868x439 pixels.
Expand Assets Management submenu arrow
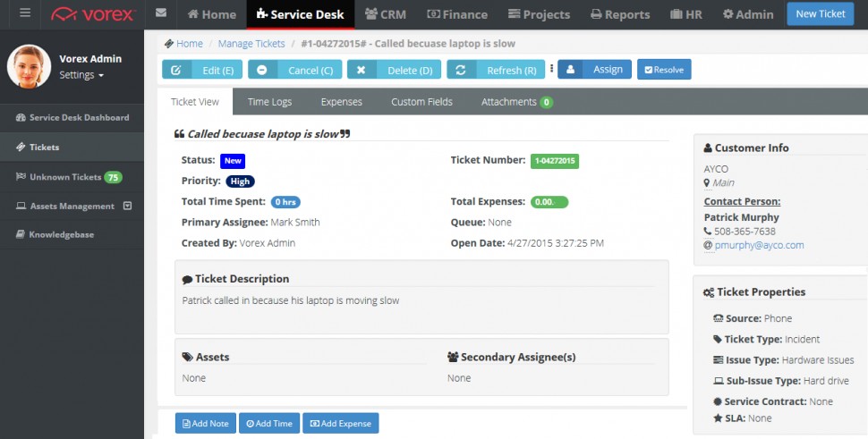click(127, 206)
